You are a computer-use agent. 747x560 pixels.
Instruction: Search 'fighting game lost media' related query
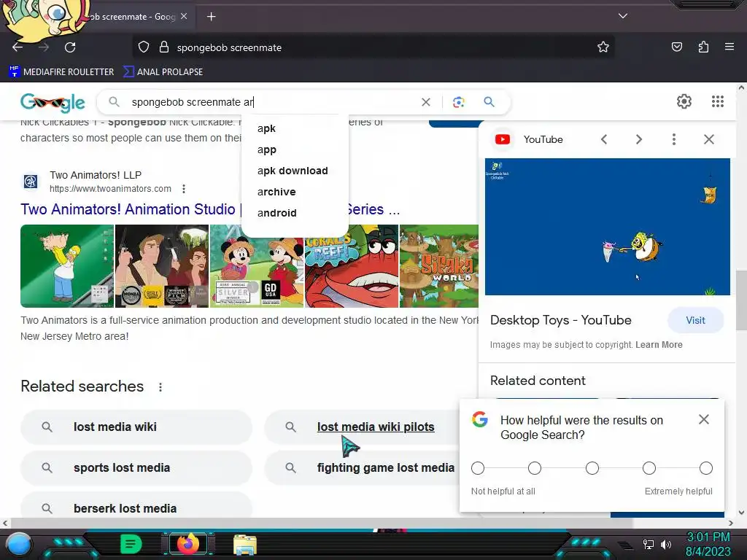[361, 467]
